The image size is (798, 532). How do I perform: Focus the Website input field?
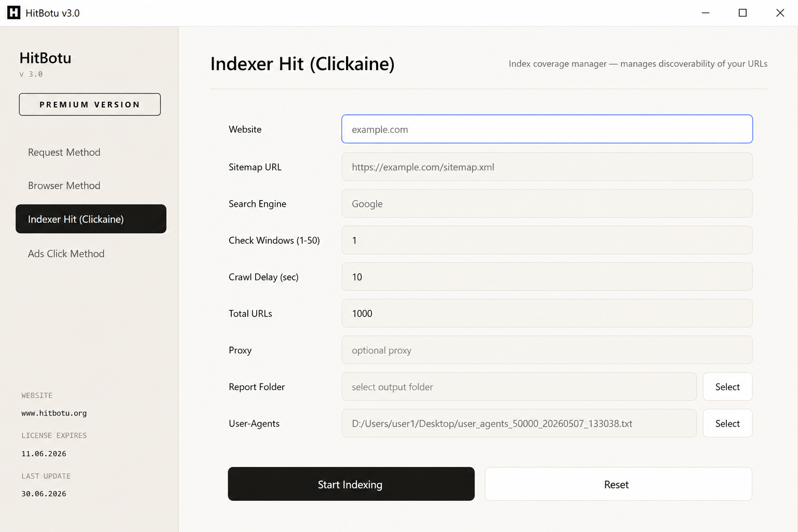(x=547, y=129)
